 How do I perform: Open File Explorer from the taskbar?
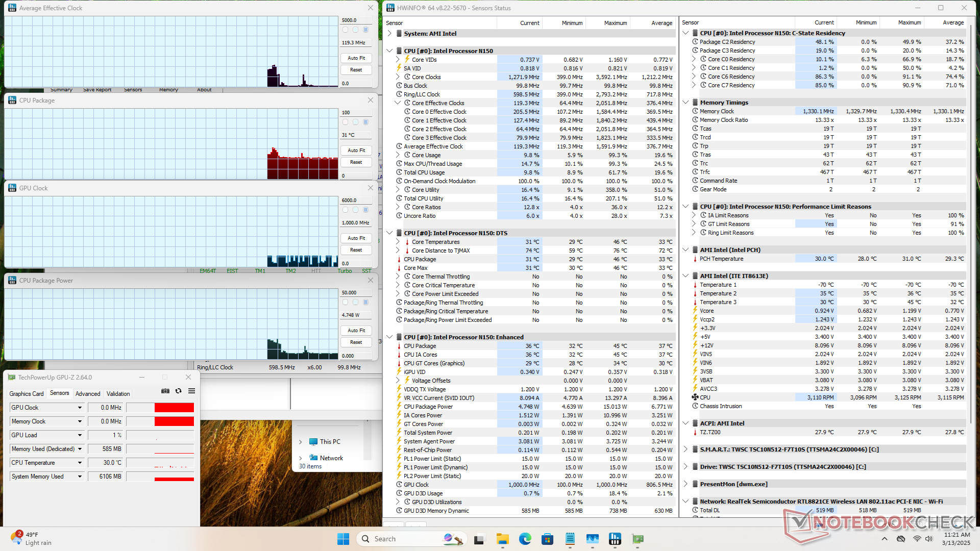[502, 539]
